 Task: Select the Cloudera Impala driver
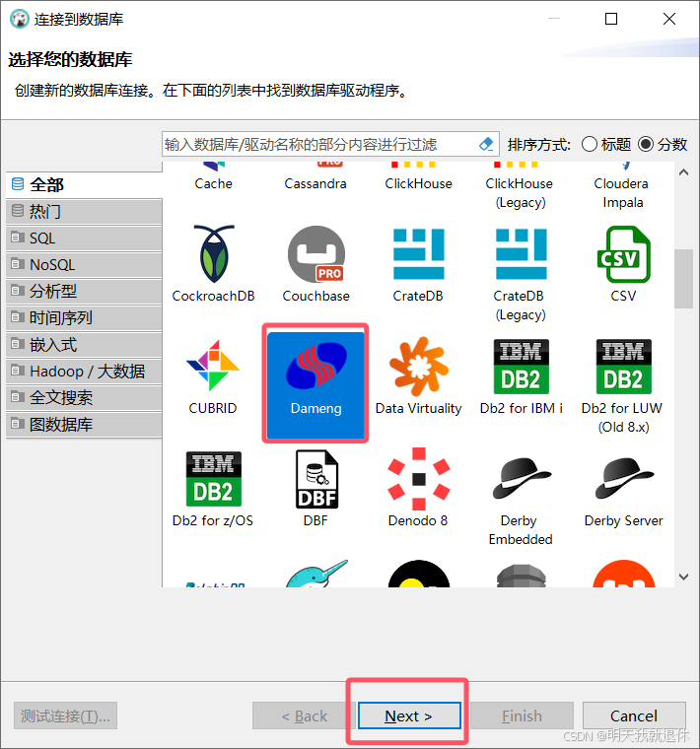622,187
